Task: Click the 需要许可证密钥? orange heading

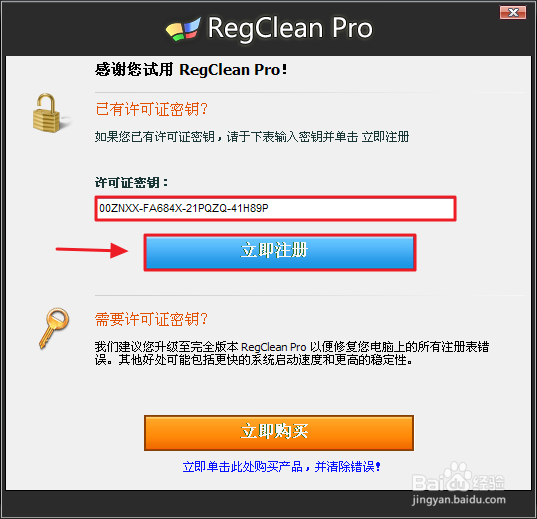Action: 151,319
